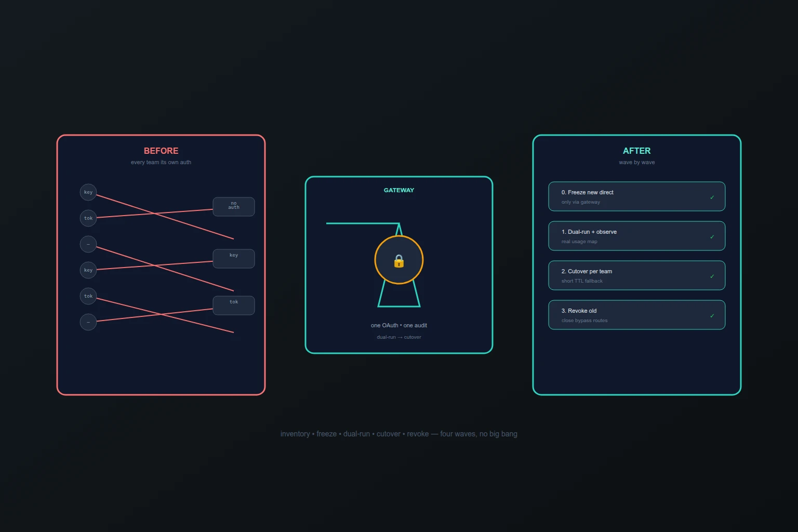Click the checkmark on Freeze new direct
The width and height of the screenshot is (798, 532).
[712, 197]
